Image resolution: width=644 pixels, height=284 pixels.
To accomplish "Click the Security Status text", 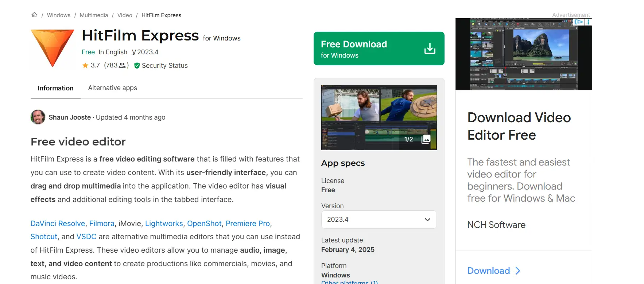I will [165, 66].
